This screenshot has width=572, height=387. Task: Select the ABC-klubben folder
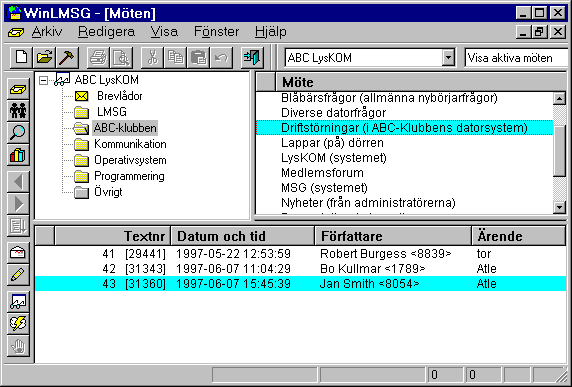[125, 128]
